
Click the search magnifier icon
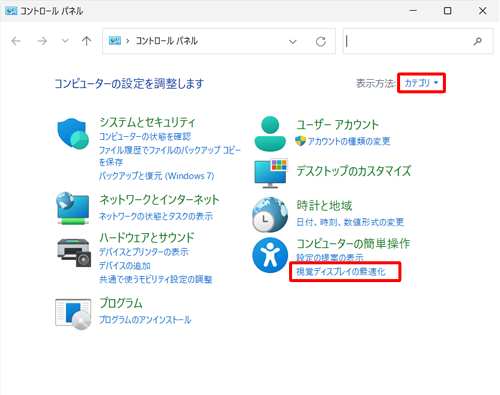pyautogui.click(x=478, y=41)
